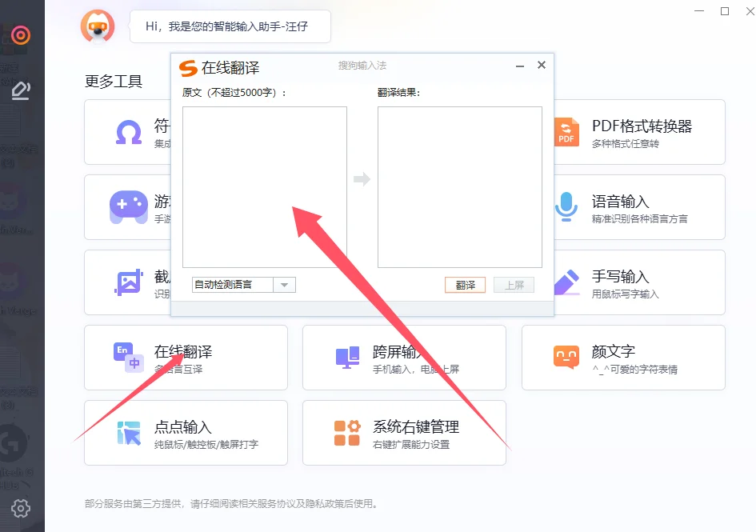Click the 跨屏输入 devices icon
Image resolution: width=756 pixels, height=532 pixels.
coord(347,358)
